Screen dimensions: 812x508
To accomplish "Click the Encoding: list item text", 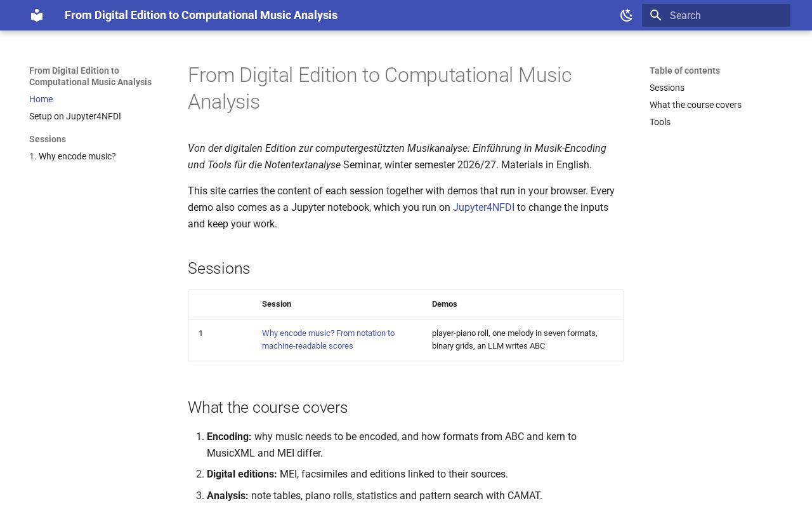I will click(x=391, y=444).
